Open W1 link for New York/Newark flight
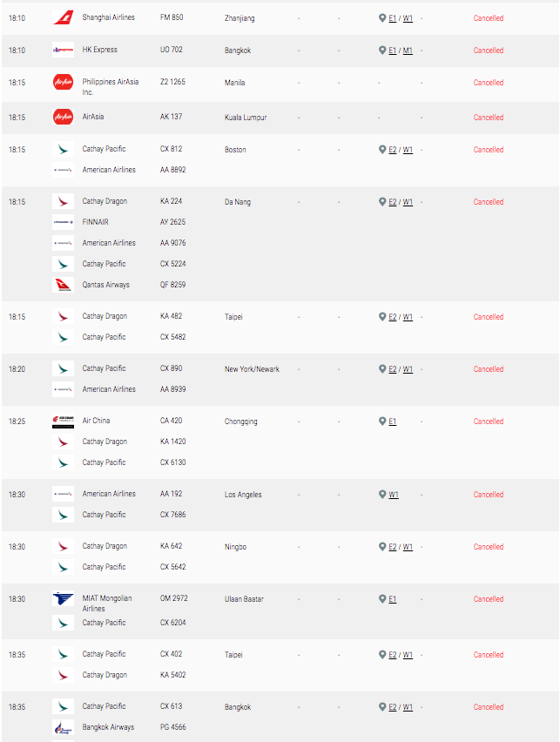This screenshot has width=560, height=742. tap(408, 369)
